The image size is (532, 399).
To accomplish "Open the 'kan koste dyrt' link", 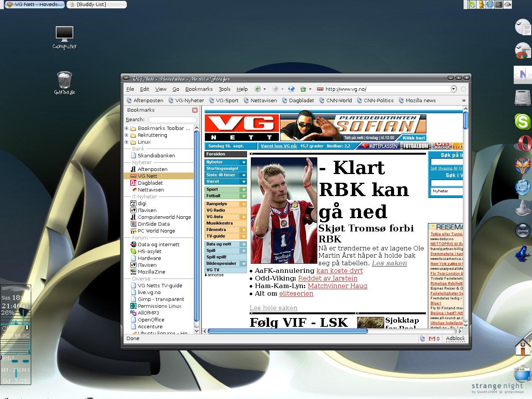I will (x=340, y=271).
